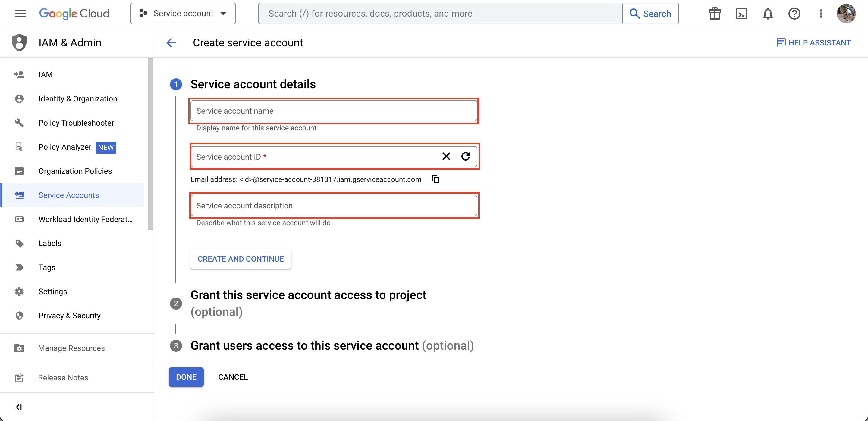
Task: Click the Organization Policies list icon
Action: (x=19, y=171)
